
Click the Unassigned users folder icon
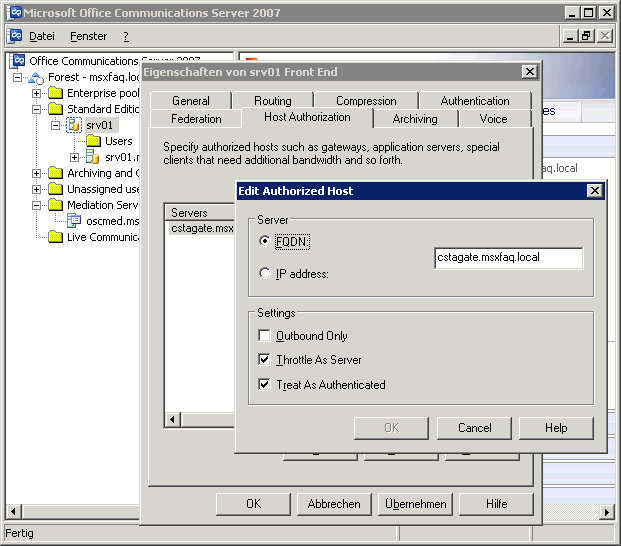(x=55, y=189)
